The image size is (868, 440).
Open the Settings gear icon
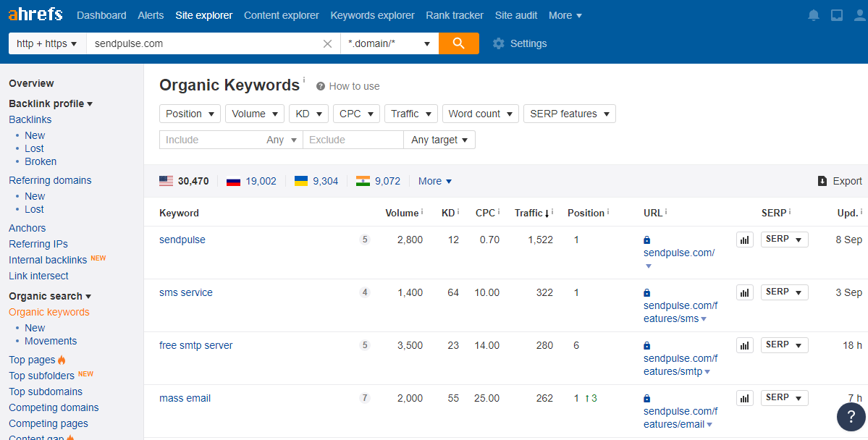pos(498,43)
